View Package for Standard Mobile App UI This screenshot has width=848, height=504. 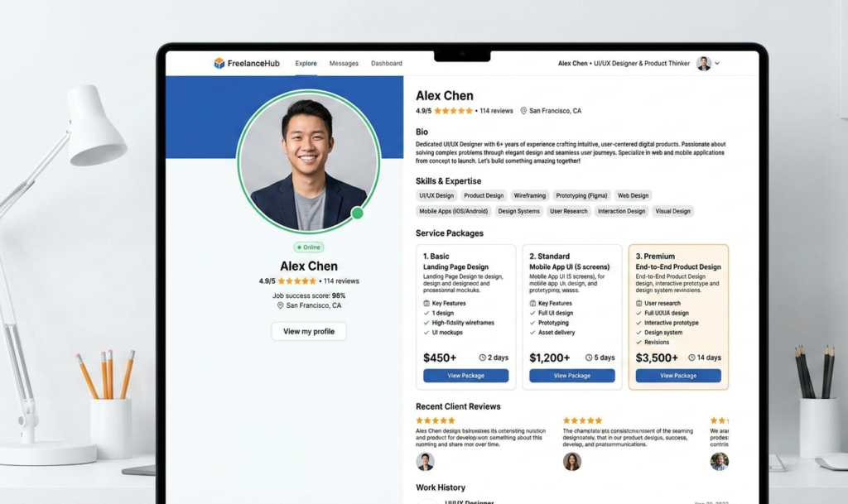click(572, 376)
